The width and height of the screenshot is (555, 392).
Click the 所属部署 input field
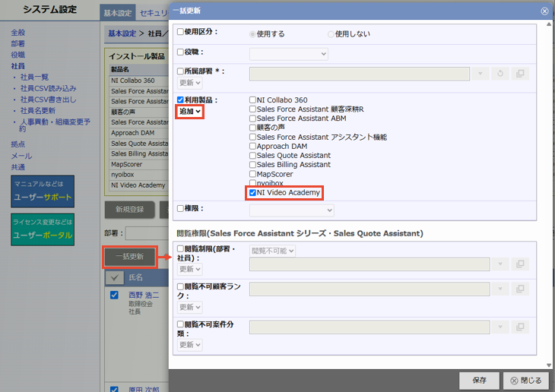tap(360, 74)
